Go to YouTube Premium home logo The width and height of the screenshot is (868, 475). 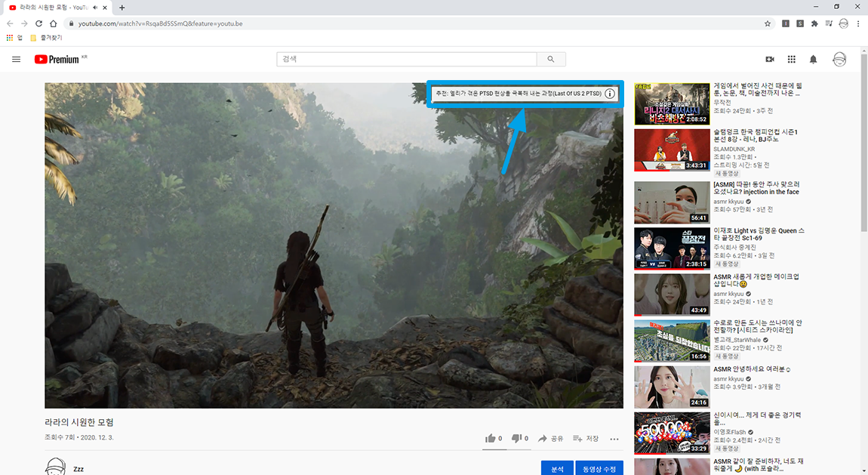57,59
